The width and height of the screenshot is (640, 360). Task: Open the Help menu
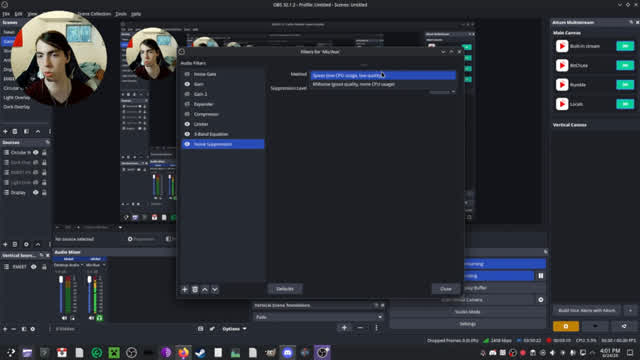pos(136,14)
